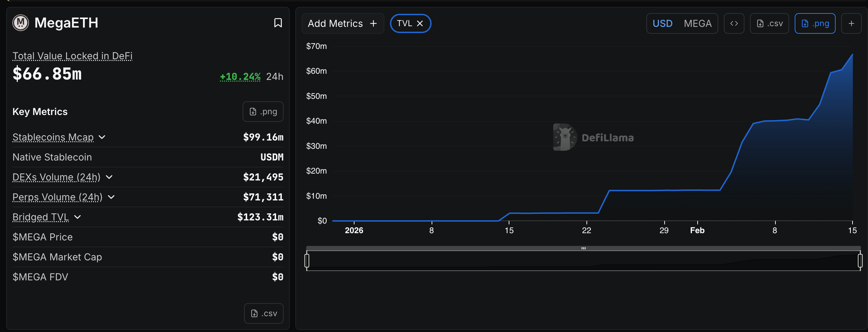The height and width of the screenshot is (332, 868).
Task: Click the 2026 label on the x-axis
Action: pyautogui.click(x=354, y=230)
